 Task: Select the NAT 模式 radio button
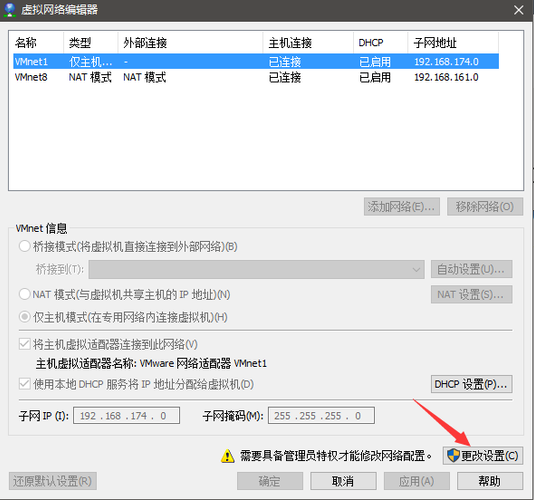pos(25,294)
